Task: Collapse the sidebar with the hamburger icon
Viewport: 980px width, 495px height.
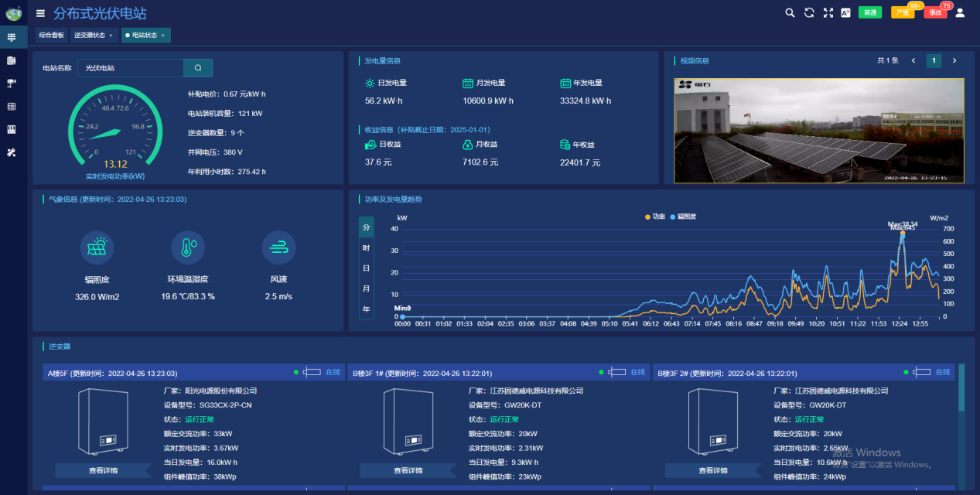Action: coord(40,13)
